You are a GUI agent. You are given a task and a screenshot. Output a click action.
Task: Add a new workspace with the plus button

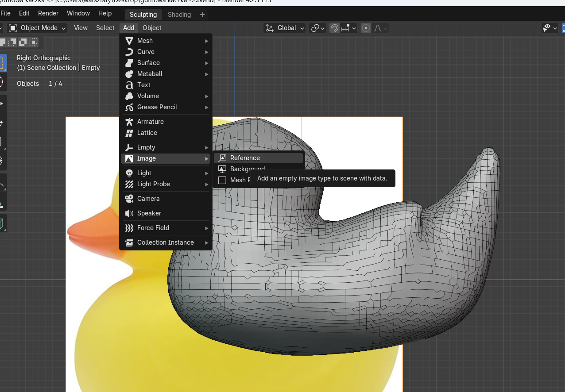202,15
